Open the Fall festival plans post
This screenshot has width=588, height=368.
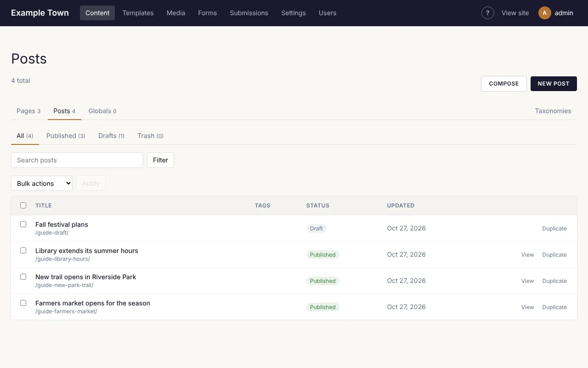62,224
